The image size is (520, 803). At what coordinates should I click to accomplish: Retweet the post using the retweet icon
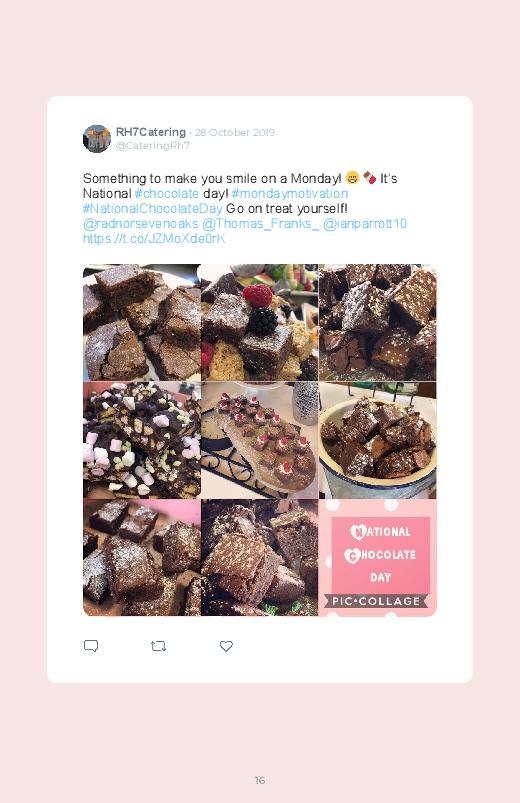158,646
